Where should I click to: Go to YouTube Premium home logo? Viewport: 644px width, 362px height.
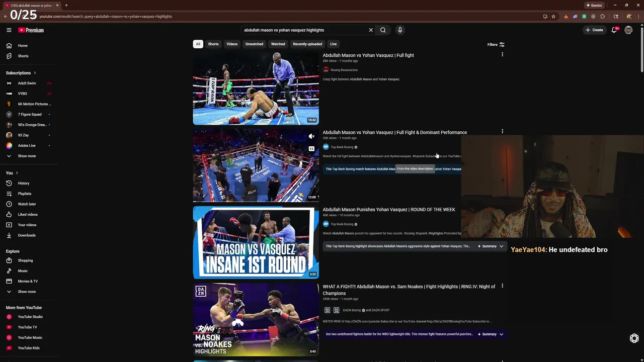[x=31, y=30]
